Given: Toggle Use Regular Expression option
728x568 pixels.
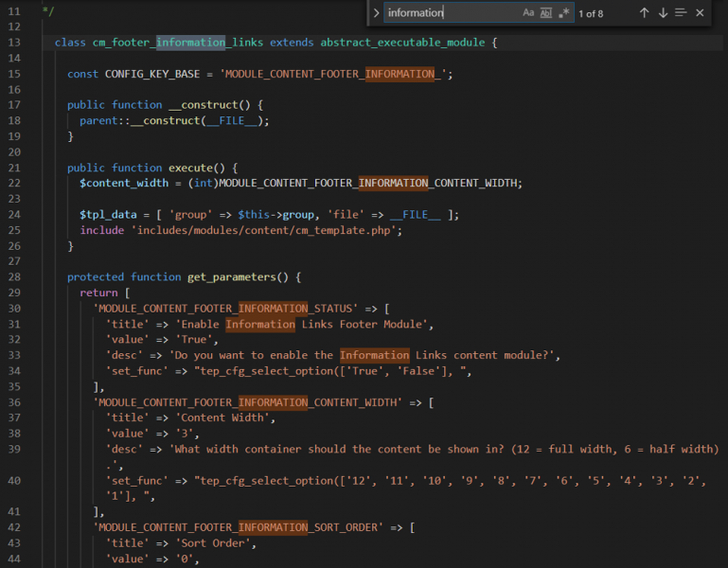Looking at the screenshot, I should (563, 13).
